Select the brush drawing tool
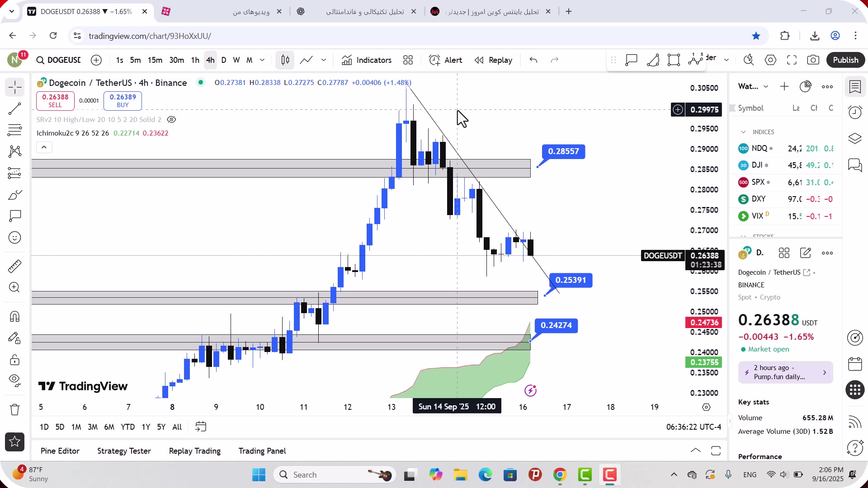 pos(15,195)
